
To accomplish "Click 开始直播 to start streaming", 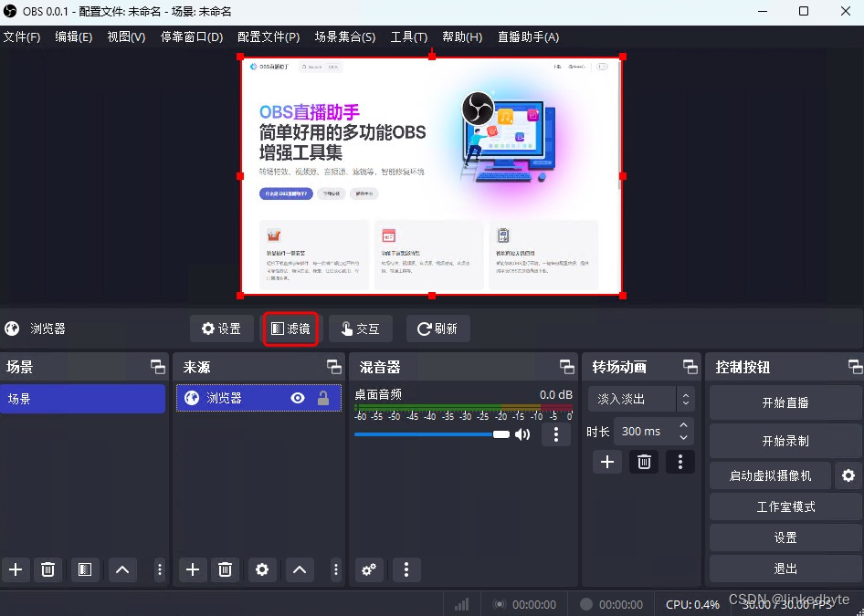I will 785,402.
